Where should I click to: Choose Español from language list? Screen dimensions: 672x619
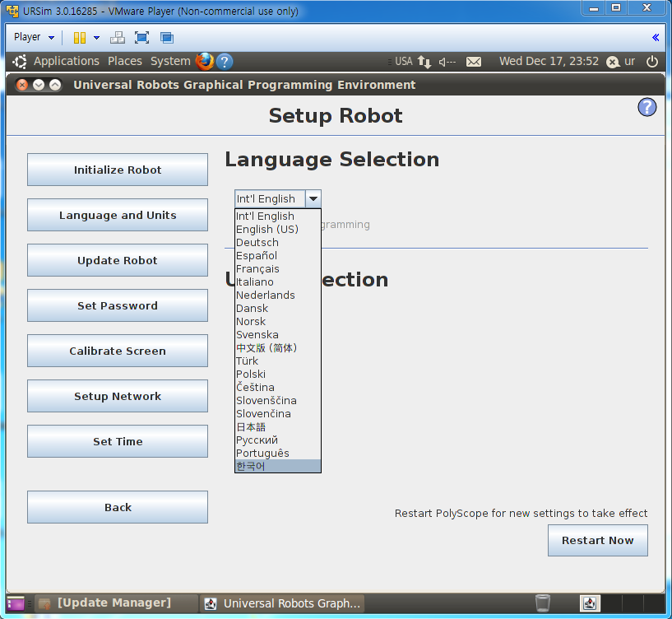(x=278, y=256)
